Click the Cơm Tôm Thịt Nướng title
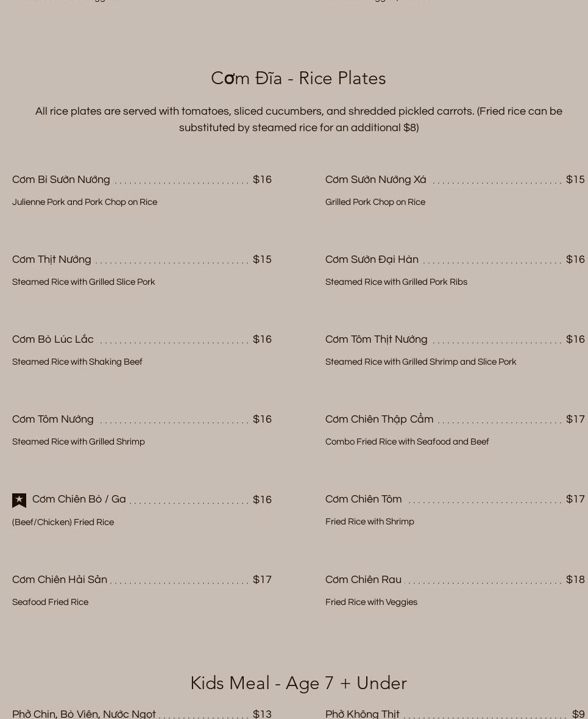The image size is (588, 719). [x=376, y=340]
